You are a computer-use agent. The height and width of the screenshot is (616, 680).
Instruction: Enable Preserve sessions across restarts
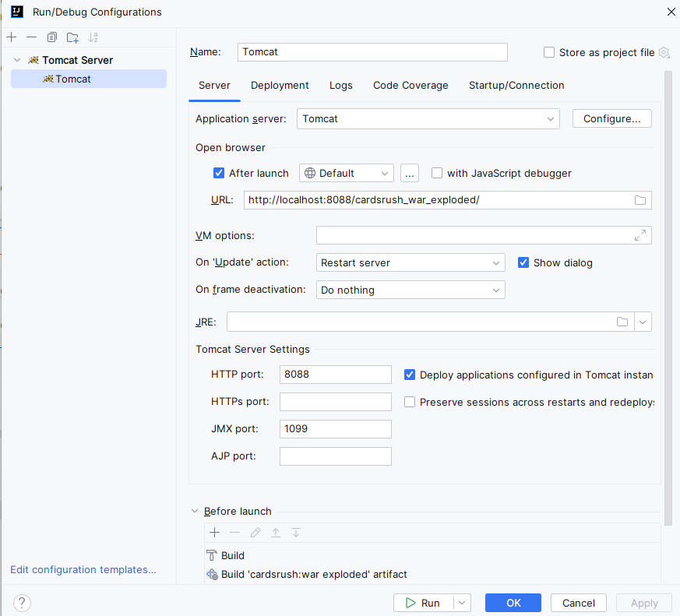pos(410,402)
